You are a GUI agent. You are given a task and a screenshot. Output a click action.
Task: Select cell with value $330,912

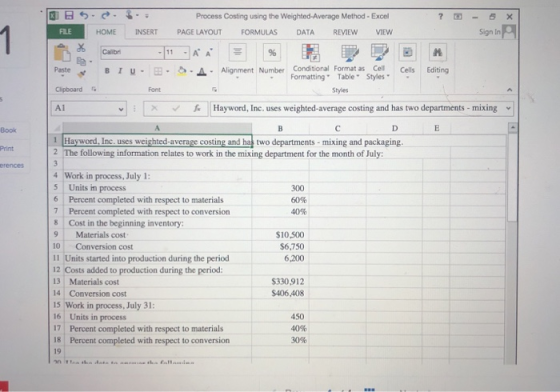click(280, 281)
